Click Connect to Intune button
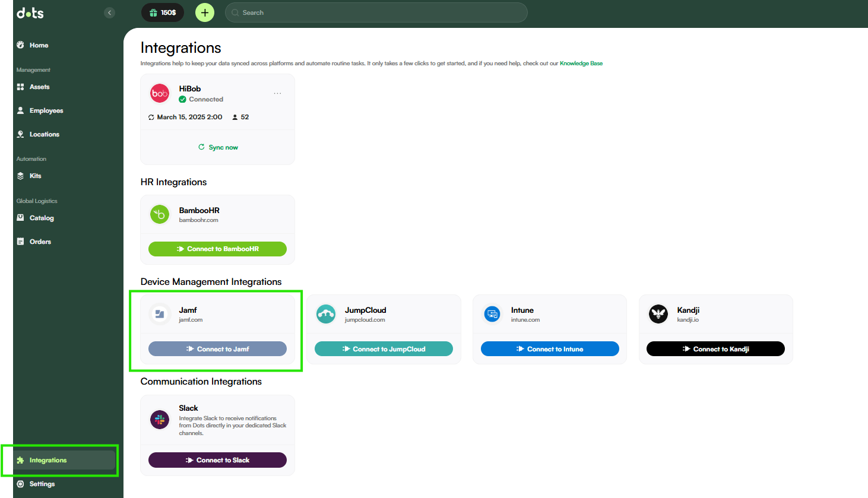This screenshot has height=498, width=868. point(550,349)
